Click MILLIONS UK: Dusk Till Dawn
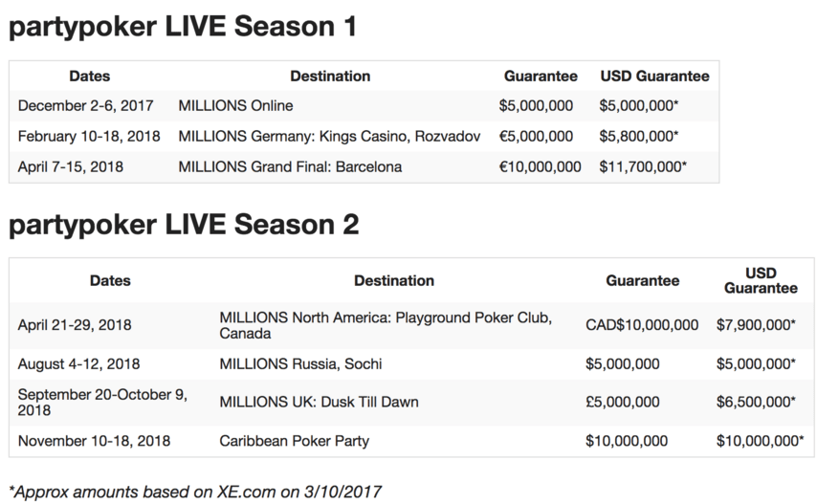Image resolution: width=817 pixels, height=504 pixels. coord(319,403)
